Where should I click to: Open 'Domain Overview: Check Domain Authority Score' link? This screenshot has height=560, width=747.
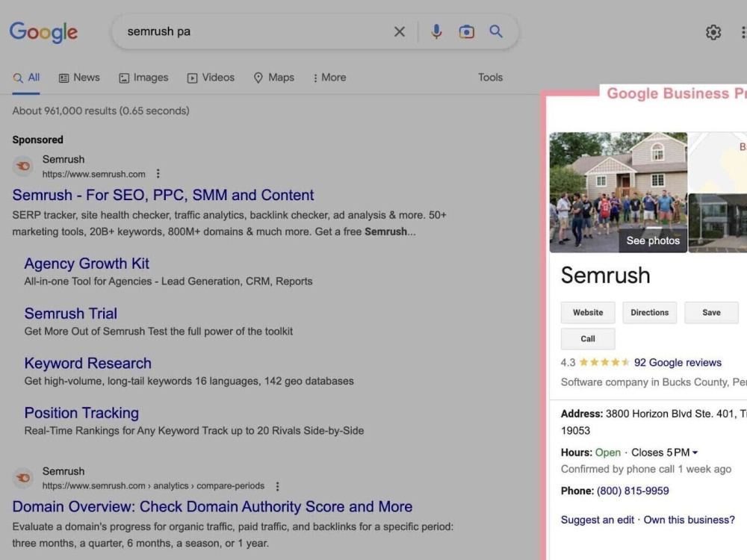click(x=212, y=507)
